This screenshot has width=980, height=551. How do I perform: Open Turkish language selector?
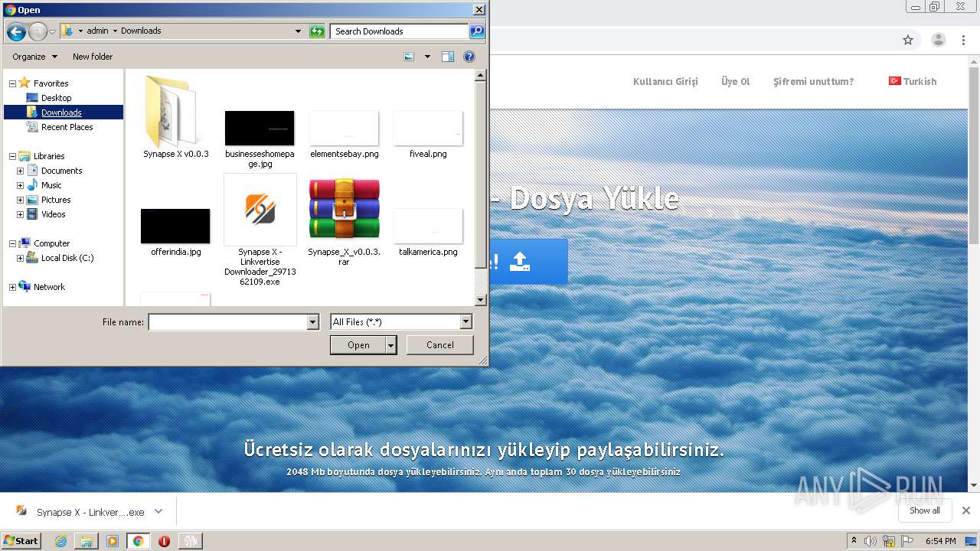[x=913, y=81]
